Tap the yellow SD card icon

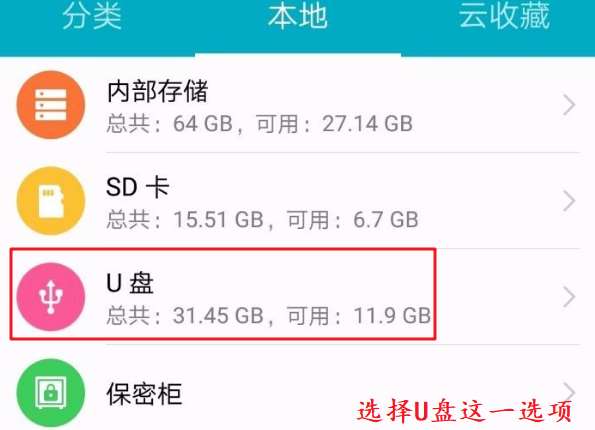coord(50,201)
